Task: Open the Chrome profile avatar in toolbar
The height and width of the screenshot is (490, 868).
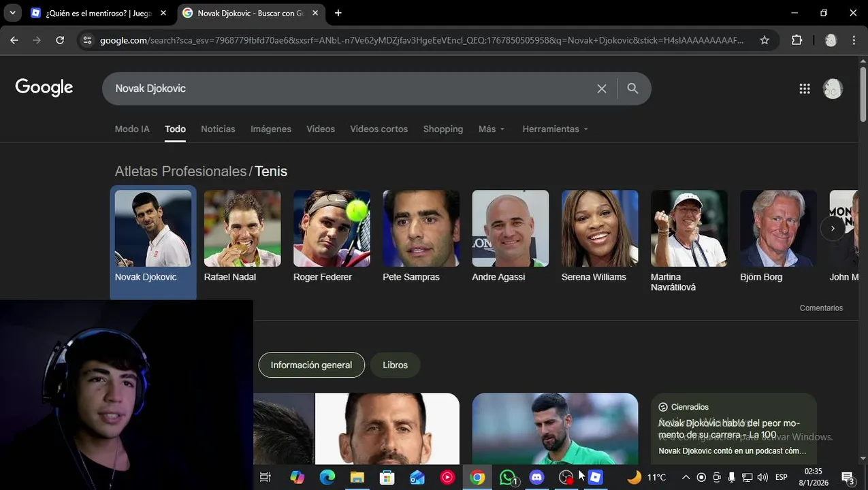Action: (831, 40)
